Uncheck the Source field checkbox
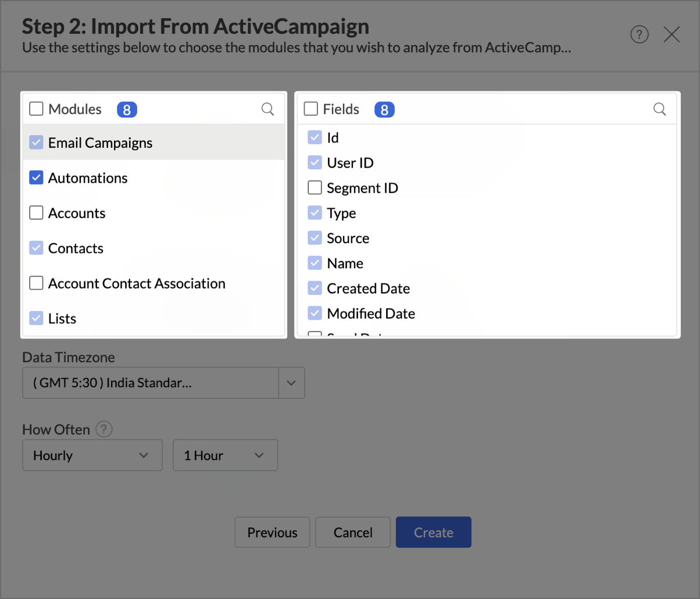Image resolution: width=700 pixels, height=599 pixels. (315, 238)
